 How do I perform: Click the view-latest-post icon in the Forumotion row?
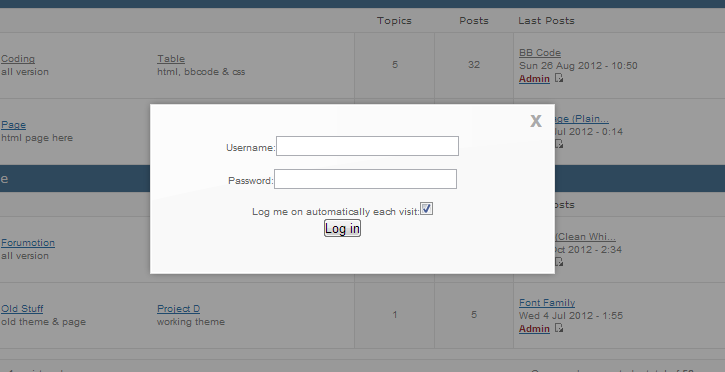coord(559,262)
